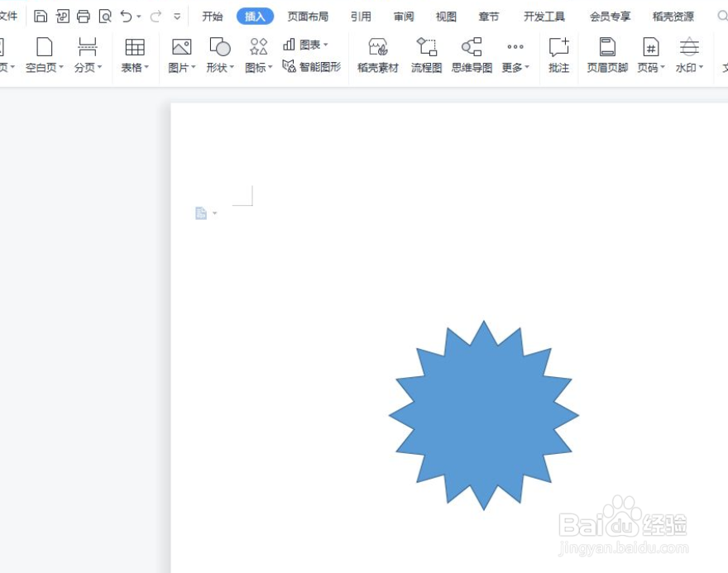This screenshot has width=728, height=573.
Task: Click the Undo arrow icon
Action: pos(126,17)
